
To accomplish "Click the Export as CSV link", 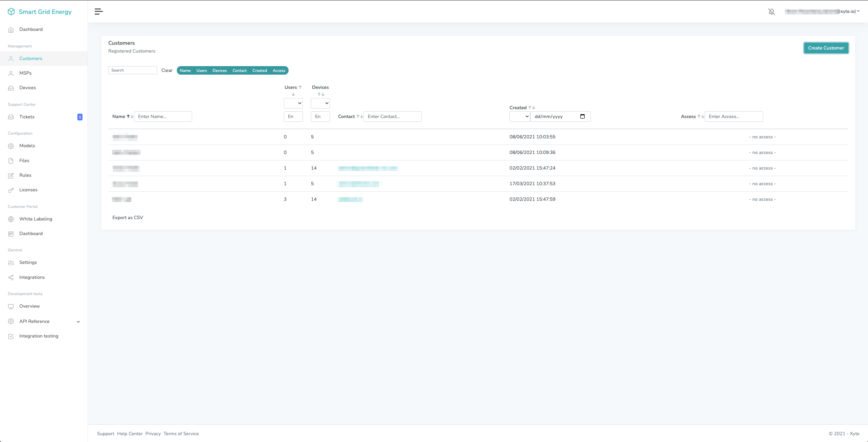I will pos(128,218).
